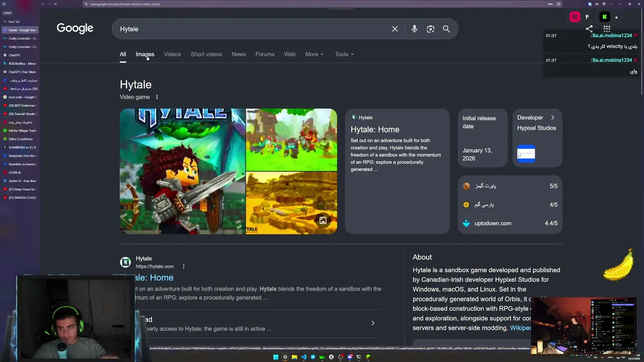Launch File Explorer from the taskbar
Screen dimensions: 644x362
tap(294, 357)
